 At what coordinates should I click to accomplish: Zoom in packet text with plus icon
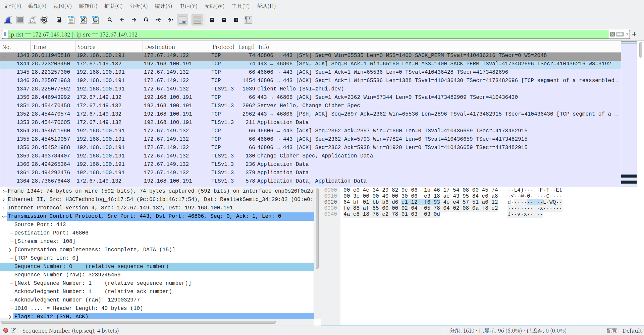tap(212, 20)
